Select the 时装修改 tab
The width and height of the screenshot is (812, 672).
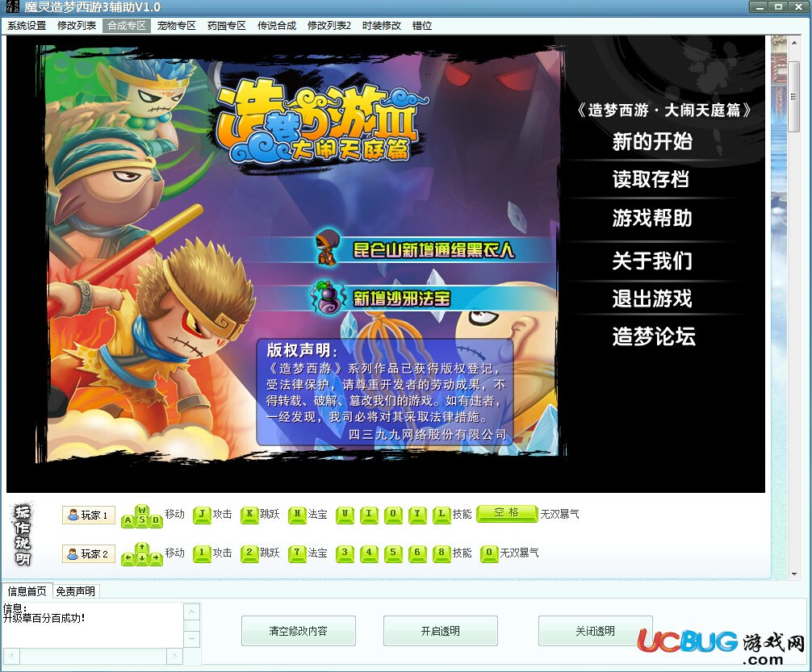[x=382, y=25]
